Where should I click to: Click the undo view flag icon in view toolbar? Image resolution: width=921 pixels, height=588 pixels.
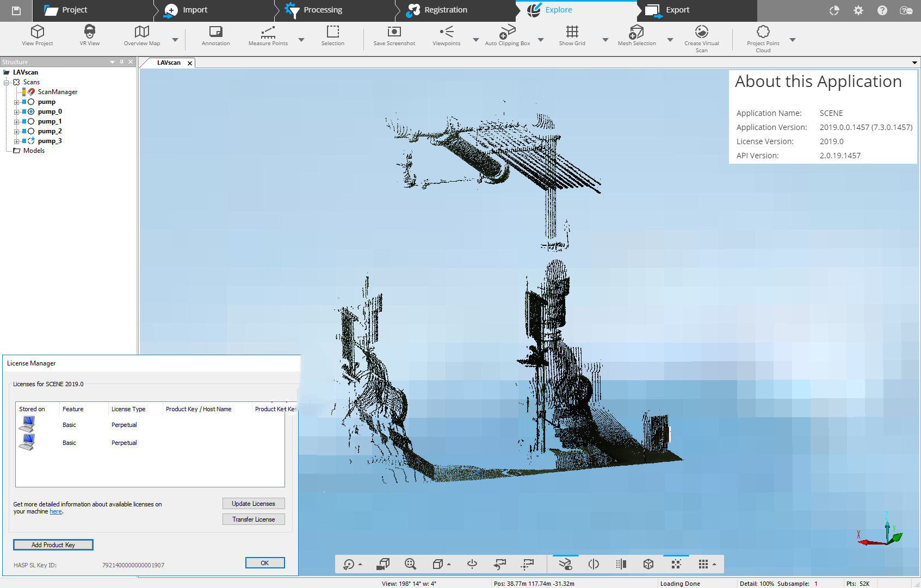[x=499, y=565]
